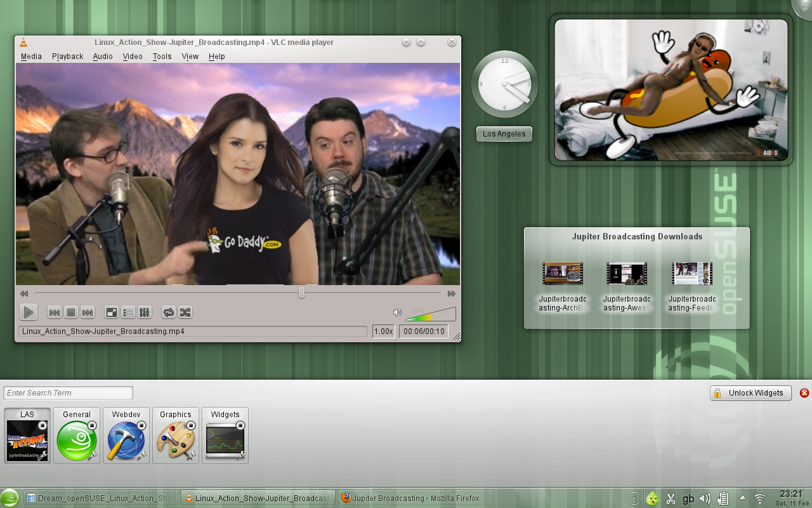Click the gb keyboard layout indicator
Screen dimensions: 812x508
coord(688,499)
